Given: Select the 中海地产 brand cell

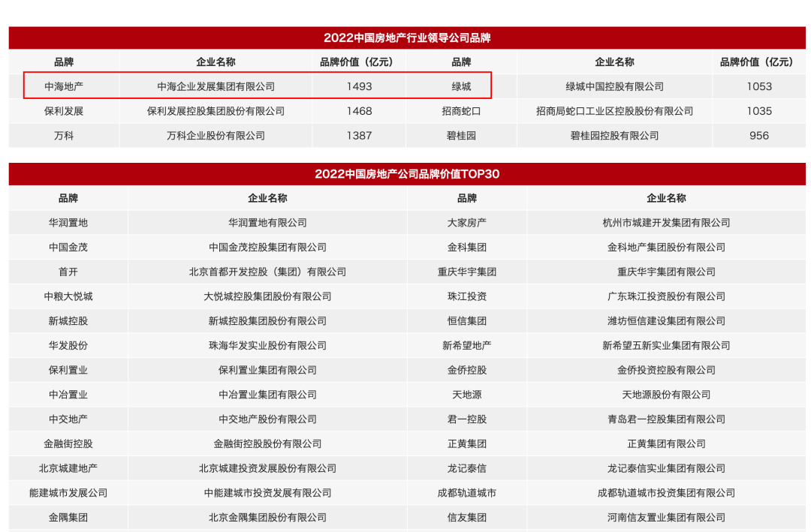Looking at the screenshot, I should tap(64, 86).
